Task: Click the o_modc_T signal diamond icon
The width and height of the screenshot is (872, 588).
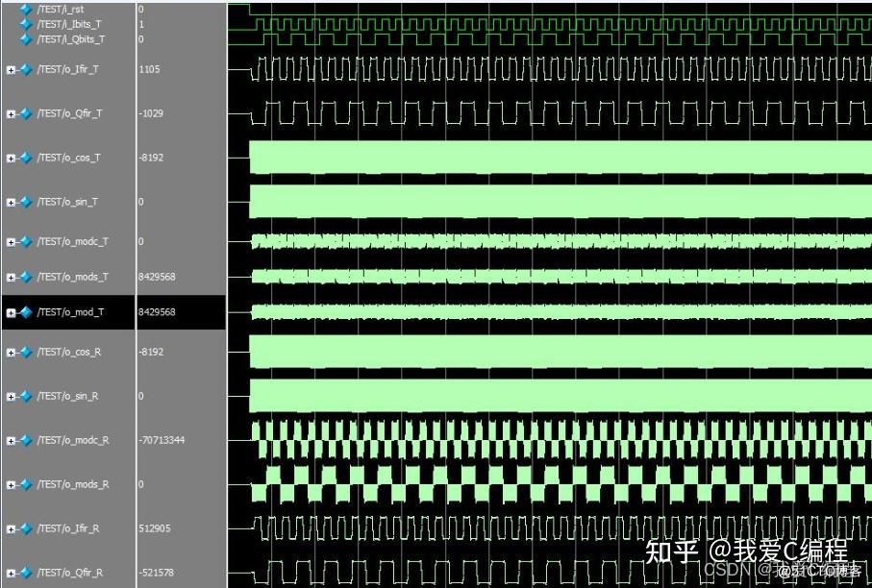Action: (x=26, y=242)
